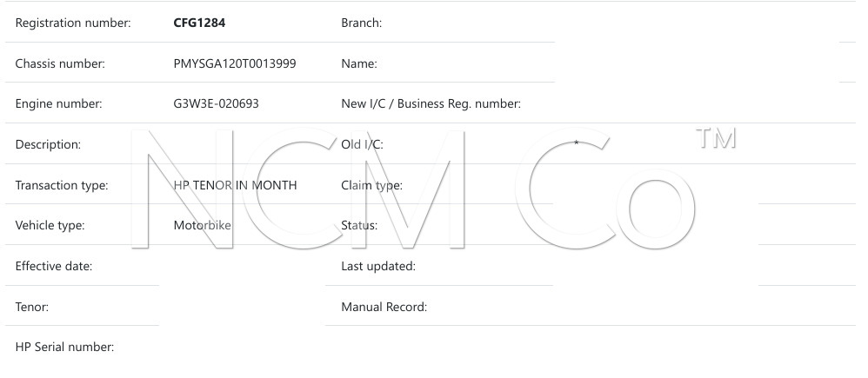Select chassis number PMYSGA120T0013999

click(x=235, y=63)
